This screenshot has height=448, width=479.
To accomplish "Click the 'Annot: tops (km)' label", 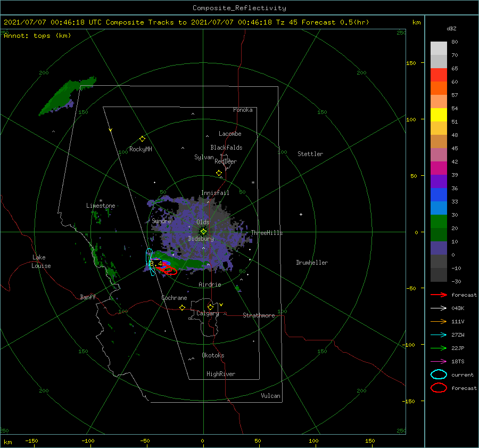I will [37, 36].
